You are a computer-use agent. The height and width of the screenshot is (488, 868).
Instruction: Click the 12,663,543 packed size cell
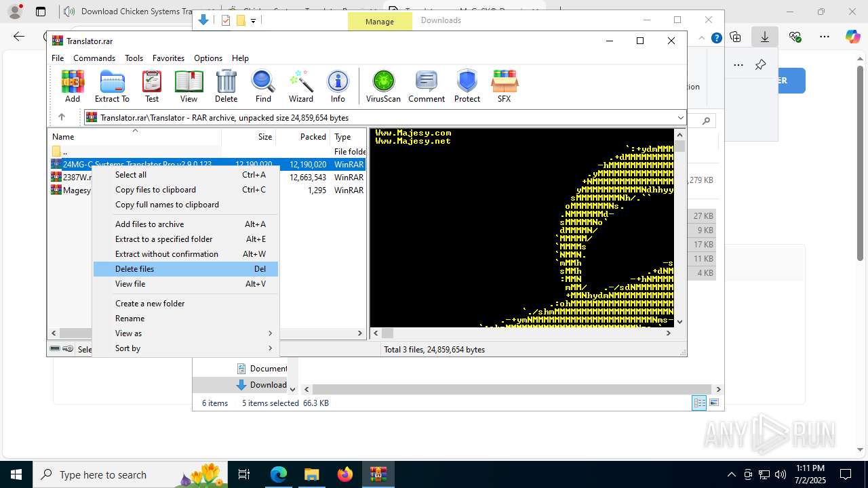coord(308,178)
